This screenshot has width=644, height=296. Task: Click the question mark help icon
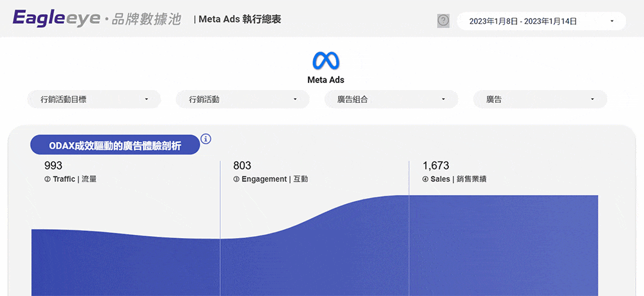(x=443, y=21)
